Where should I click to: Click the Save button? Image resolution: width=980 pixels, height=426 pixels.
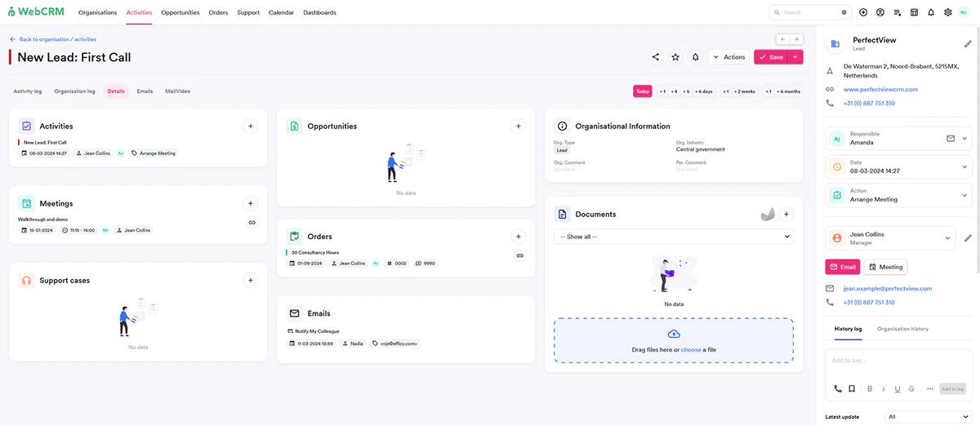[x=772, y=57]
